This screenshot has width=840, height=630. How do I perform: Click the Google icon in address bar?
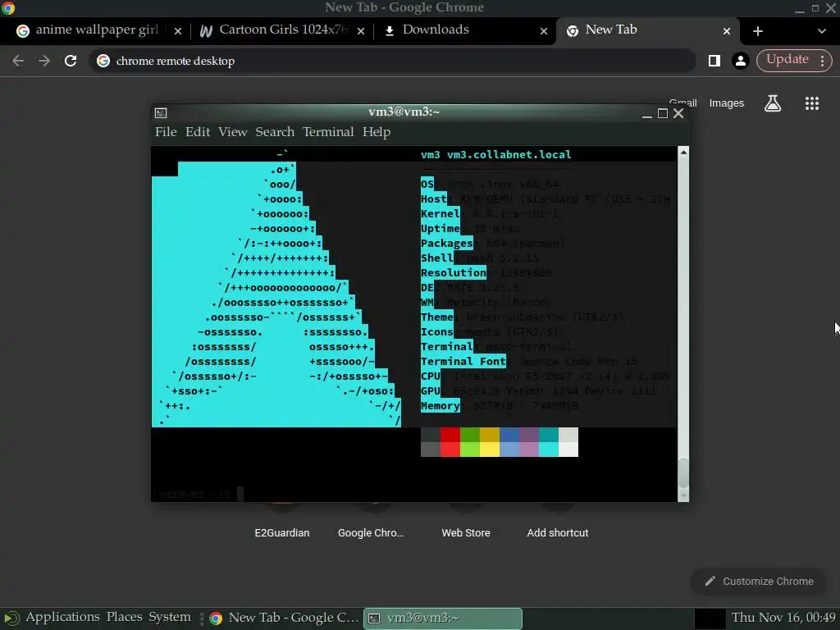103,61
